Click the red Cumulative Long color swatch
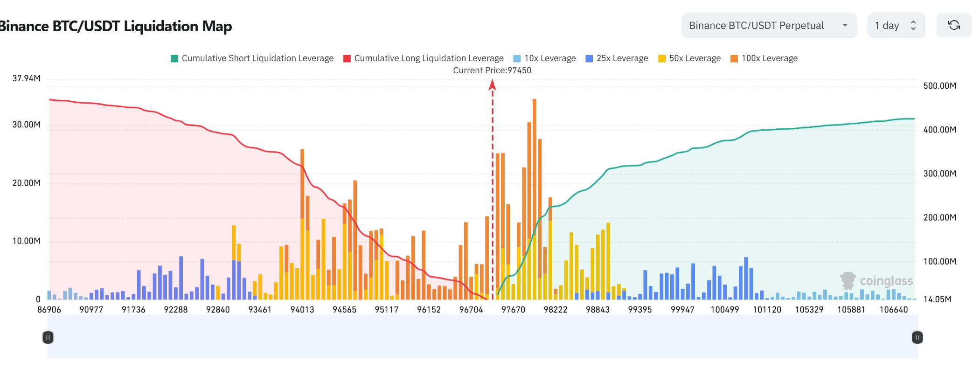 pyautogui.click(x=347, y=58)
